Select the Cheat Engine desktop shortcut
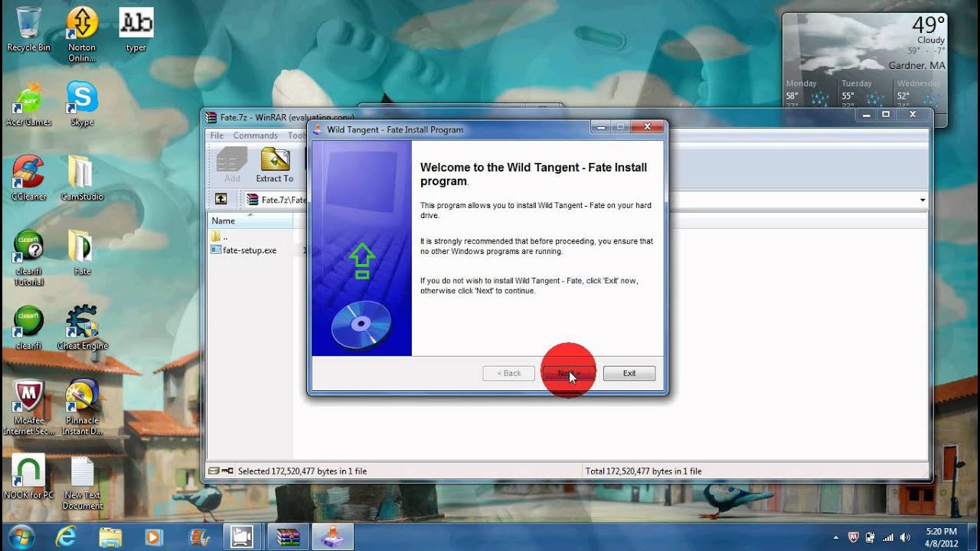The image size is (980, 551). 82,328
